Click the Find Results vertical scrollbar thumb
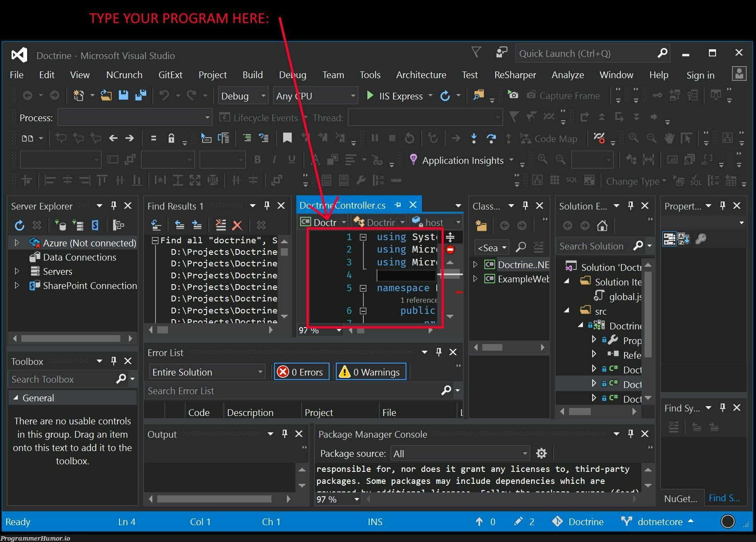This screenshot has width=756, height=542. [x=285, y=252]
